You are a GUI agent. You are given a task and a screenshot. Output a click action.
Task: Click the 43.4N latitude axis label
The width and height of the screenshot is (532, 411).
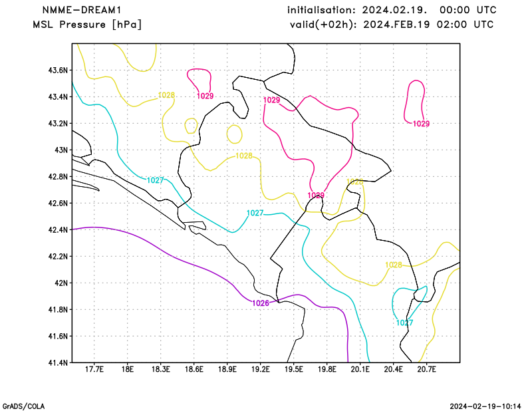pyautogui.click(x=58, y=96)
